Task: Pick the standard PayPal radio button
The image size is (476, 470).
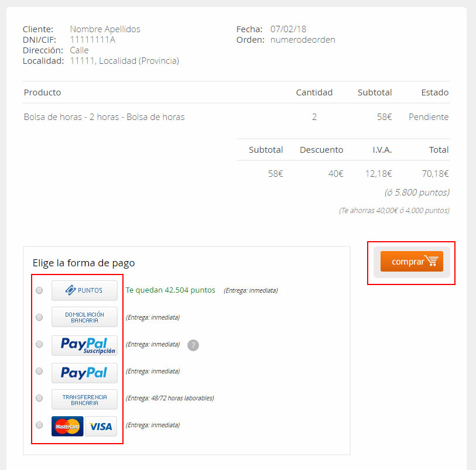Action: [x=39, y=371]
